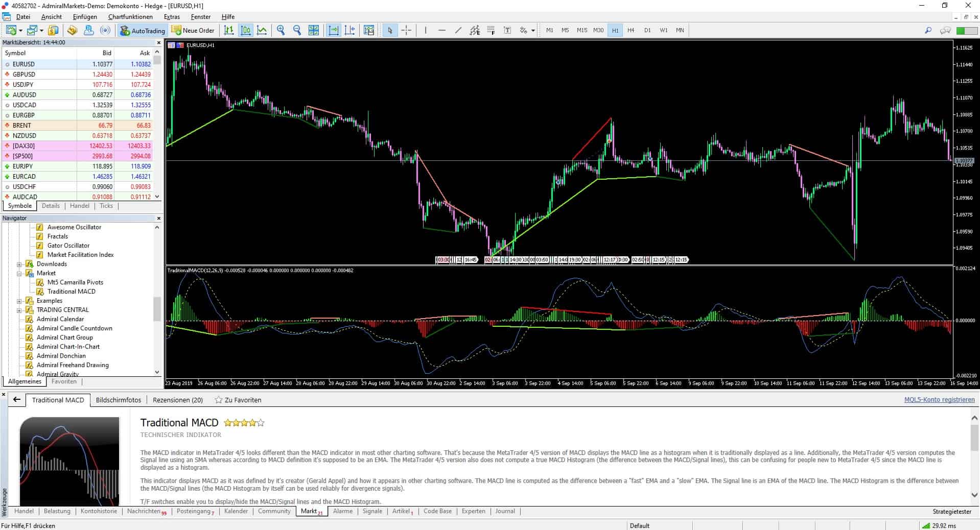Open the MQL5-Konto registrieren link
This screenshot has height=530, width=980.
939,399
